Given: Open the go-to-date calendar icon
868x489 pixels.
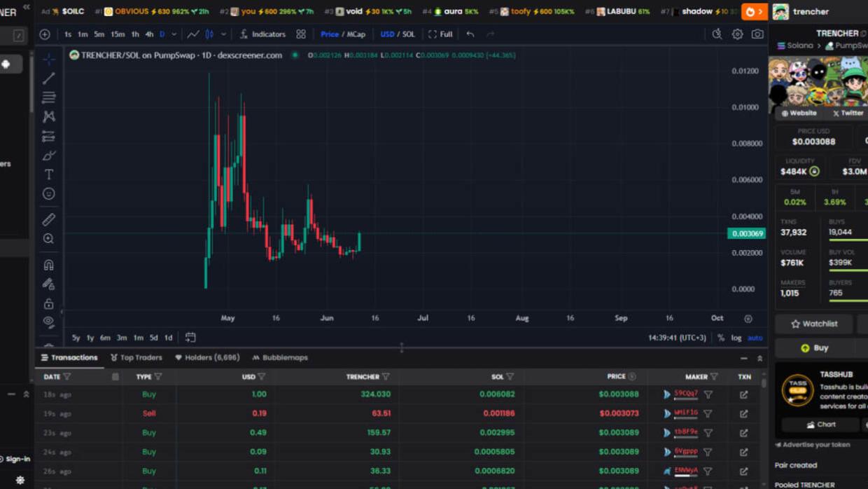Looking at the screenshot, I should [190, 338].
